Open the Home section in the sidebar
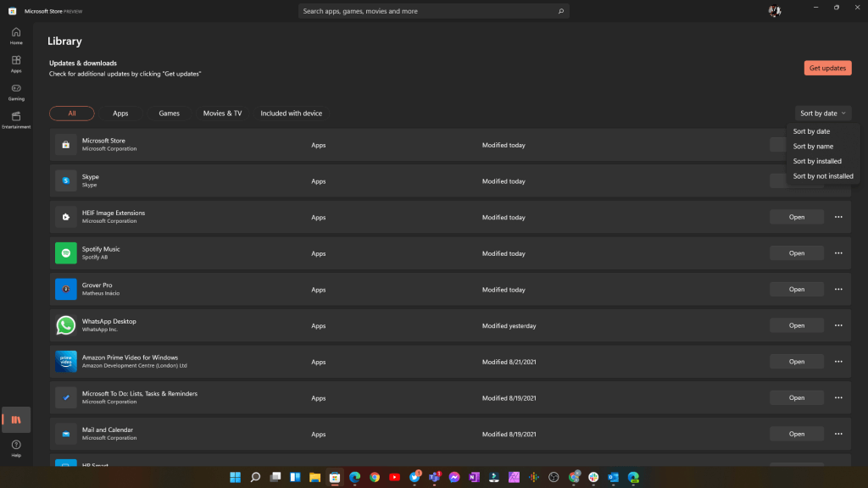The width and height of the screenshot is (868, 488). click(15, 34)
